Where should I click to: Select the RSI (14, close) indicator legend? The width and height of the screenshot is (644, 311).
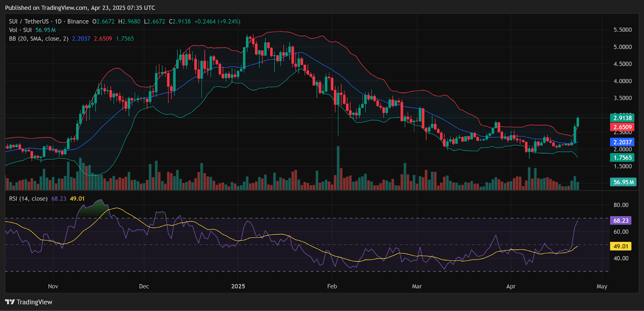click(x=28, y=199)
